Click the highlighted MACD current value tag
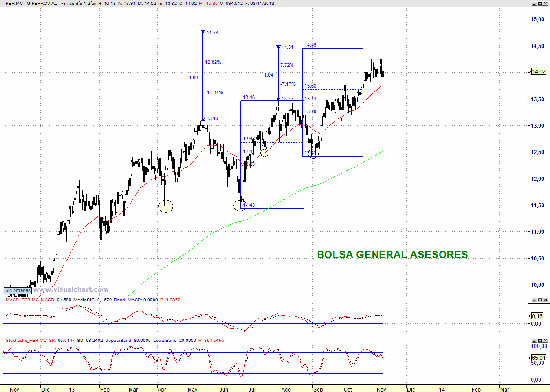The height and width of the screenshot is (392, 550). 537,316
